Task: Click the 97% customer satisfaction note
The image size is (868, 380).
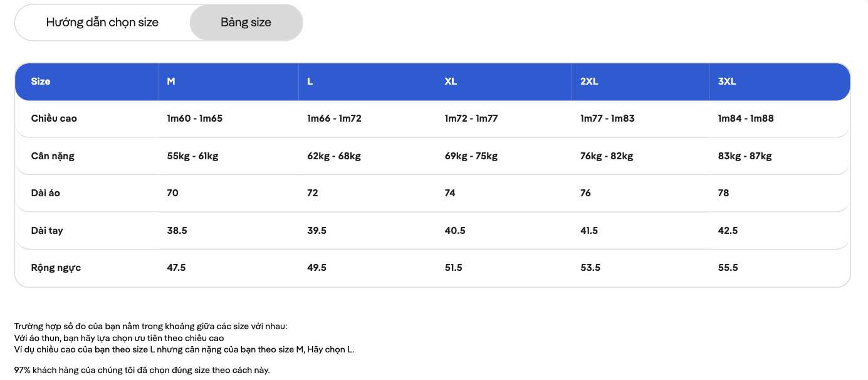Action: click(x=142, y=370)
